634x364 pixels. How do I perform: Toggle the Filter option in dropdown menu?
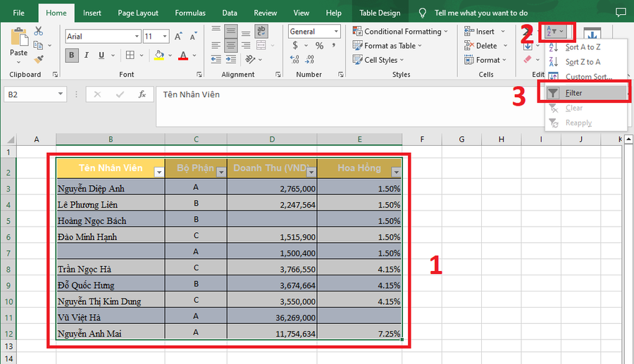pos(586,93)
